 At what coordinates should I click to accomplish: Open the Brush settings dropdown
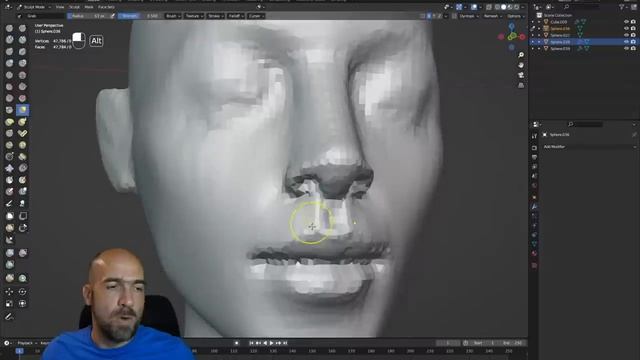(173, 16)
